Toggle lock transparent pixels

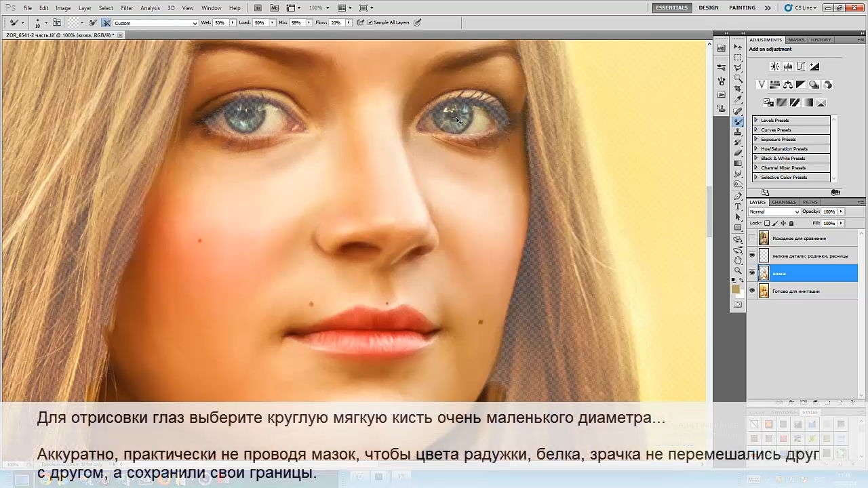click(767, 223)
